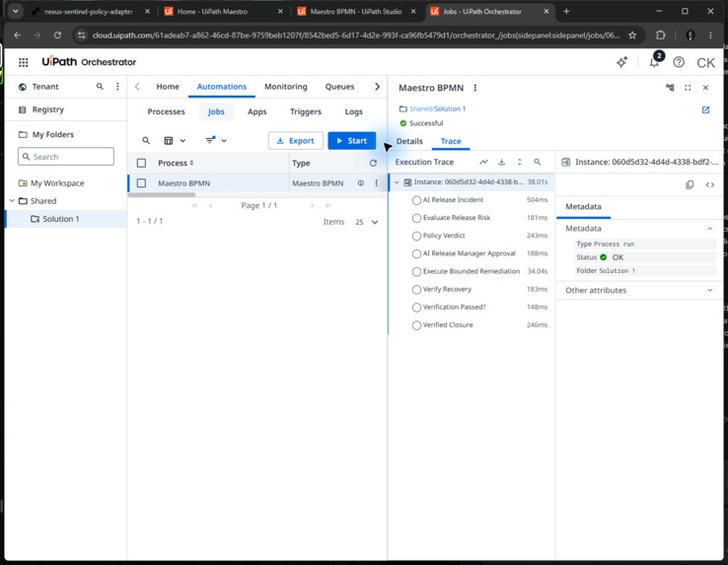The width and height of the screenshot is (728, 565).
Task: Open the notifications bell
Action: 655,62
